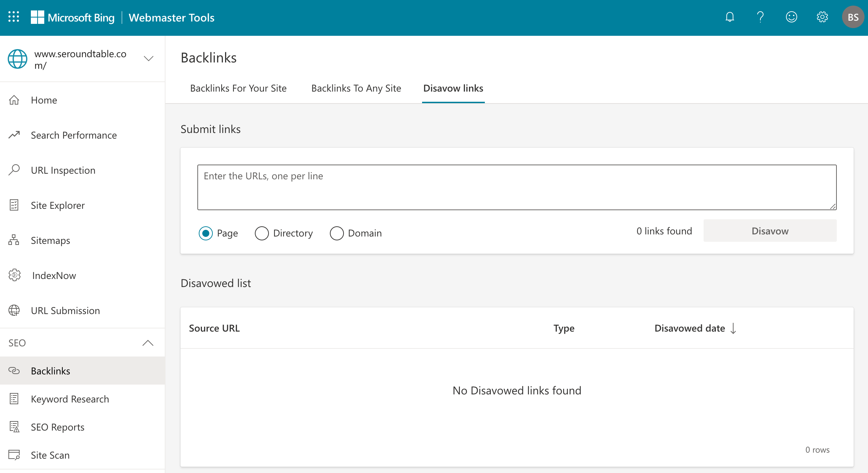Image resolution: width=868 pixels, height=473 pixels.
Task: Open the app launcher grid icon
Action: 14,17
